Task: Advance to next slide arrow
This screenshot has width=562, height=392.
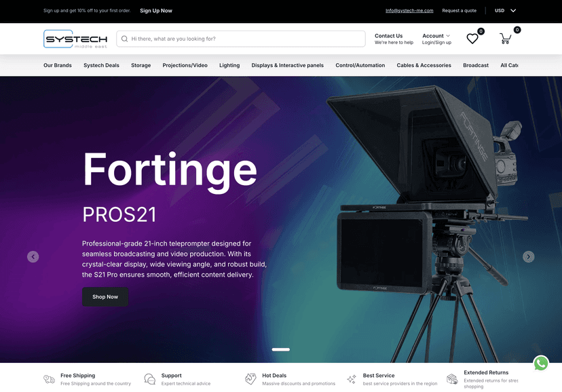Action: 528,256
